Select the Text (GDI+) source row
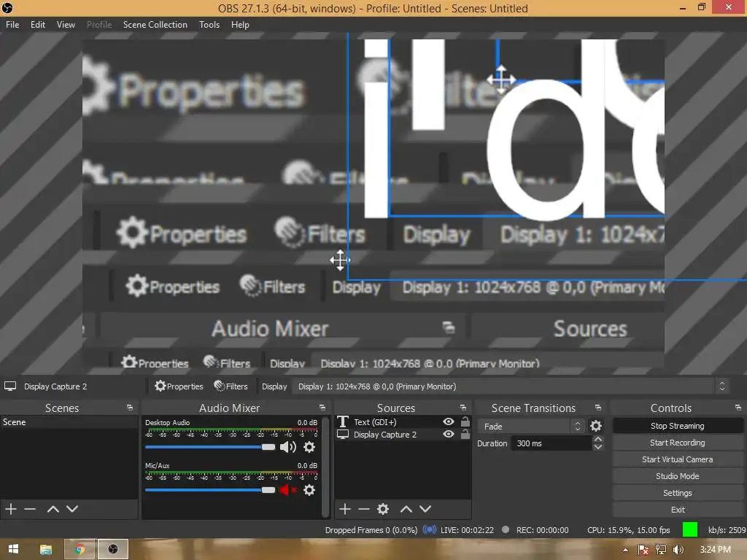Viewport: 747px width, 560px height. 403,421
